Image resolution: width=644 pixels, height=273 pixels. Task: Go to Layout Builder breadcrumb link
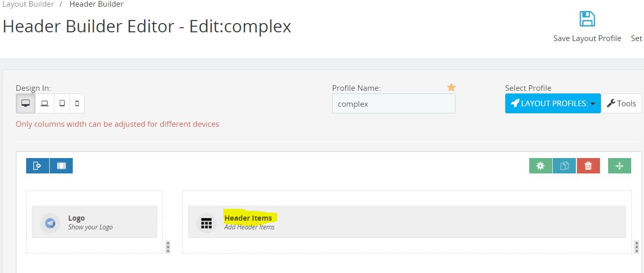(x=28, y=4)
